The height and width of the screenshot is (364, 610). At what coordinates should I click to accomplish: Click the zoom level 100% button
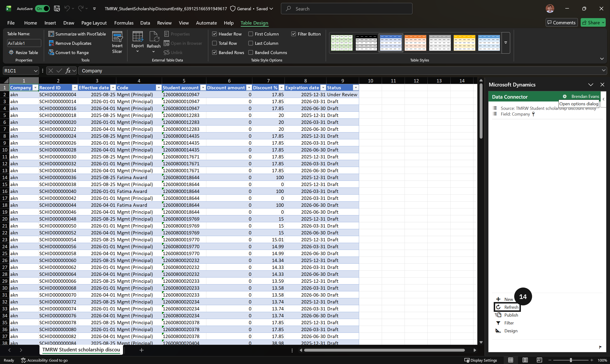(602, 360)
